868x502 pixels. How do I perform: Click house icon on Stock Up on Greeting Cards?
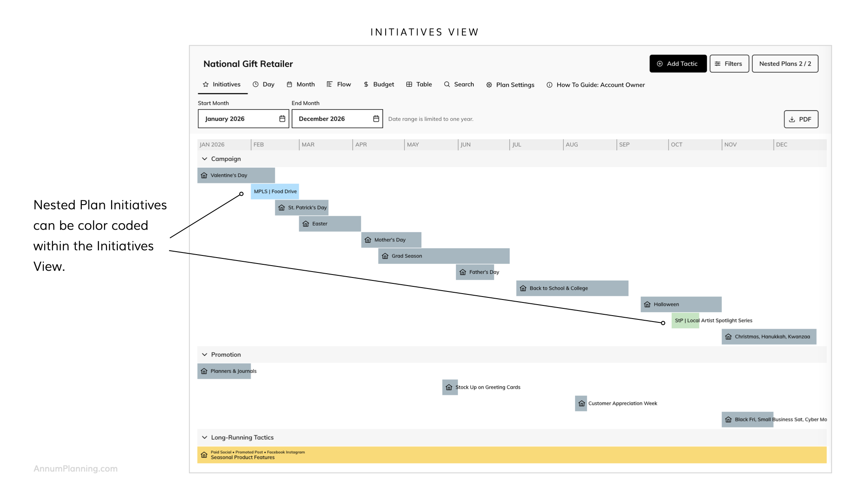pos(449,387)
